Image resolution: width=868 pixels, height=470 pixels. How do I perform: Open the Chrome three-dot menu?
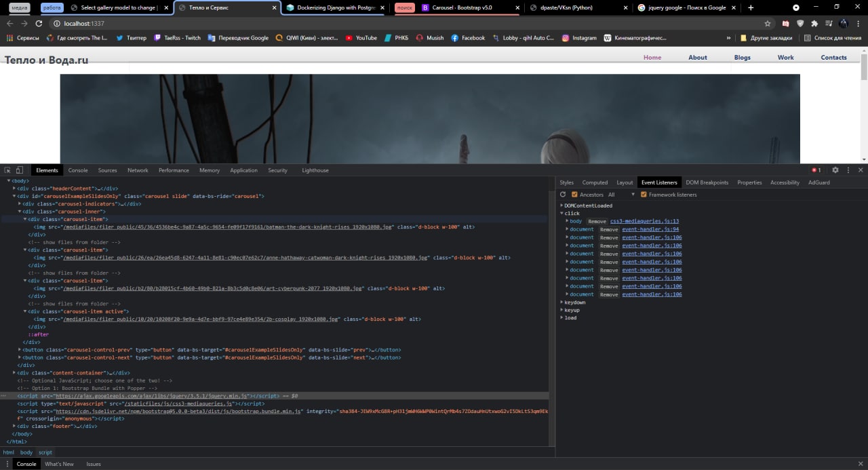[x=858, y=23]
